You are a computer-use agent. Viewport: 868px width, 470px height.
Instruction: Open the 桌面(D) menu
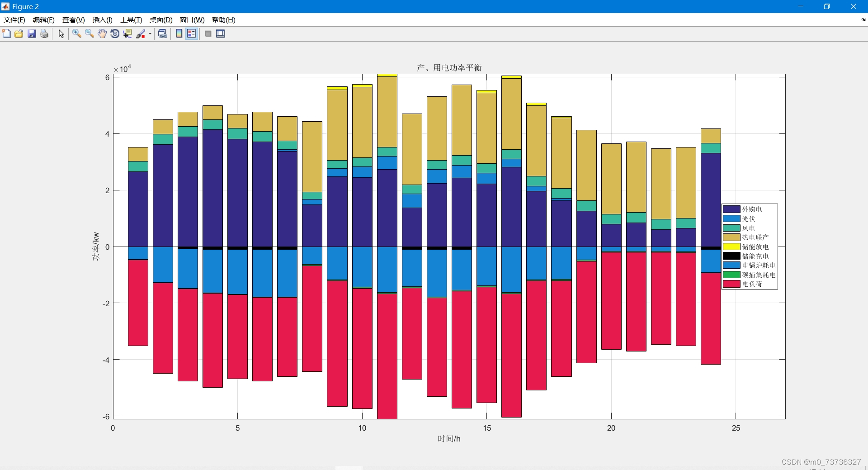(161, 20)
